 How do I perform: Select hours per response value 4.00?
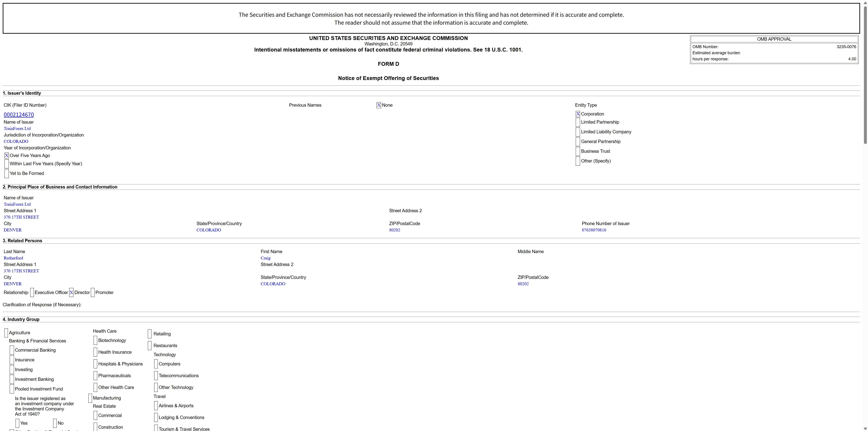click(x=852, y=59)
